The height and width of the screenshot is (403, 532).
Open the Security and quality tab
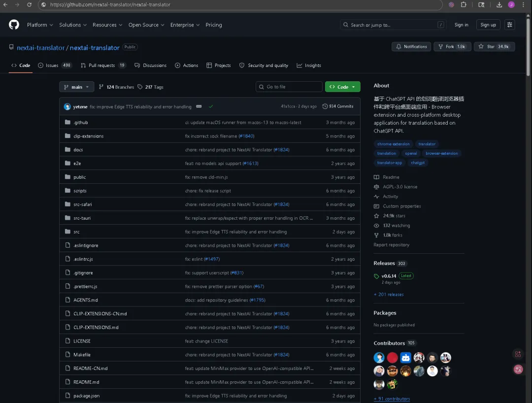(x=264, y=65)
